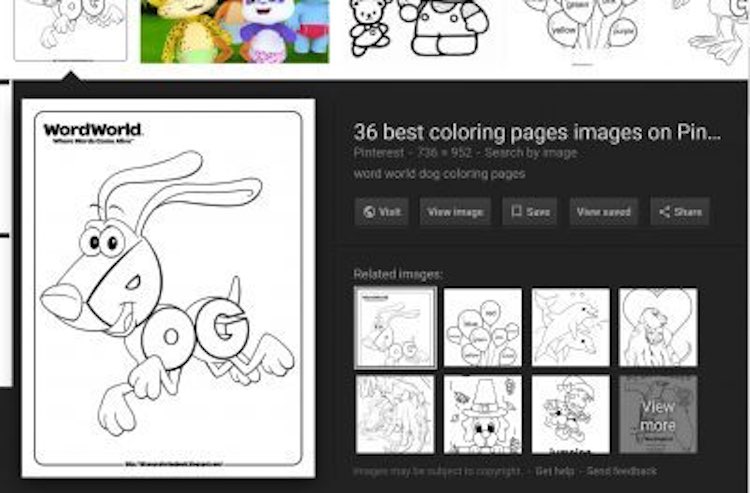The image size is (750, 493).
Task: Click the View more related images tile
Action: pyautogui.click(x=658, y=414)
